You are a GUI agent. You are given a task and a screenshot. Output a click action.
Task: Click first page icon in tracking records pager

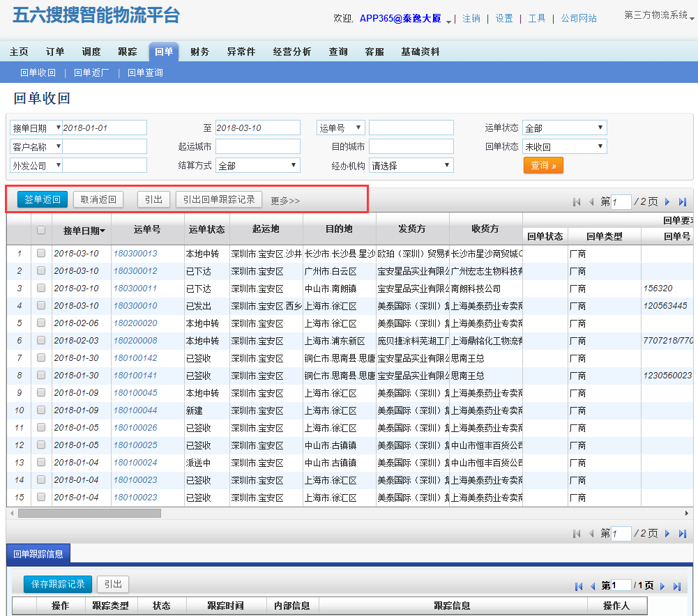[578, 586]
